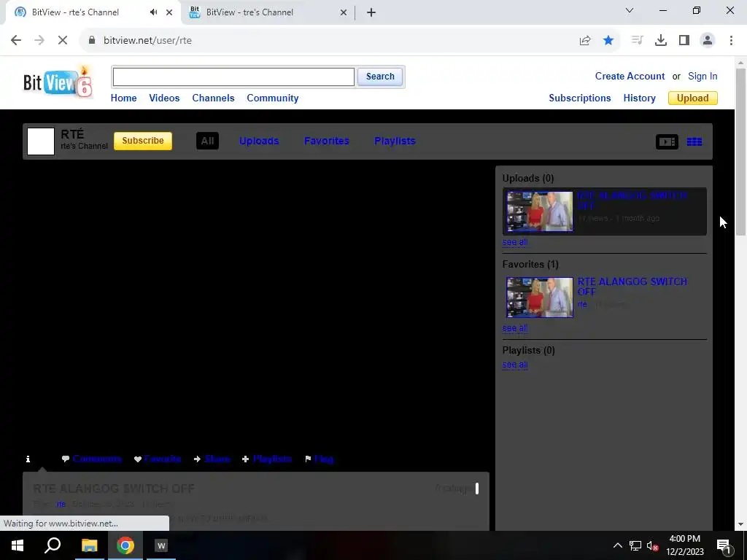This screenshot has height=560, width=747.
Task: Open Subscriptions link
Action: click(580, 98)
